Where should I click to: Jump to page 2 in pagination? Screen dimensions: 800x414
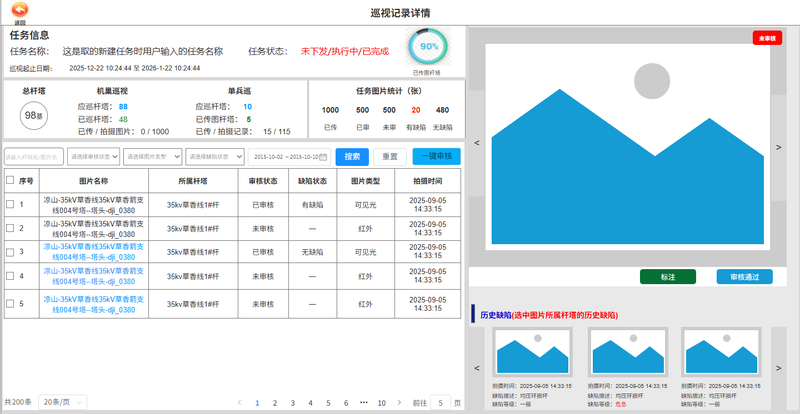(275, 402)
